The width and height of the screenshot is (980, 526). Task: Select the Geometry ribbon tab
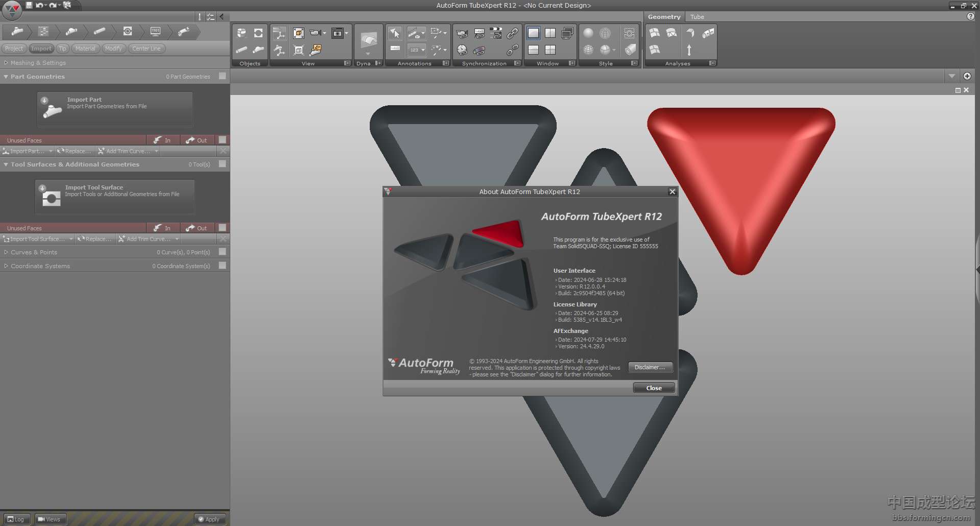coord(664,17)
